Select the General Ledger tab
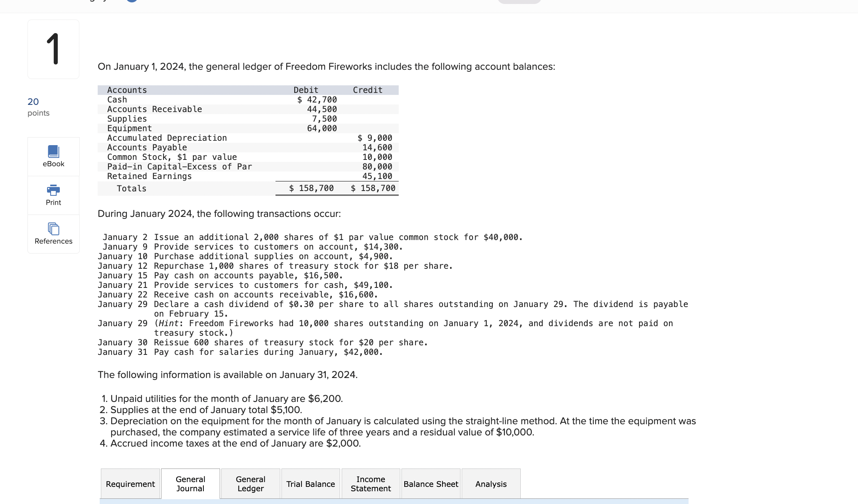The image size is (858, 504). (x=250, y=483)
